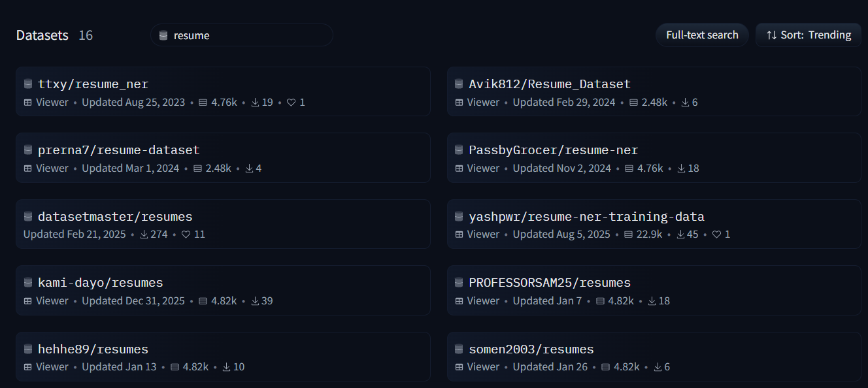The image size is (868, 388).
Task: Open the ttxy/resume_ner dataset
Action: pos(93,84)
